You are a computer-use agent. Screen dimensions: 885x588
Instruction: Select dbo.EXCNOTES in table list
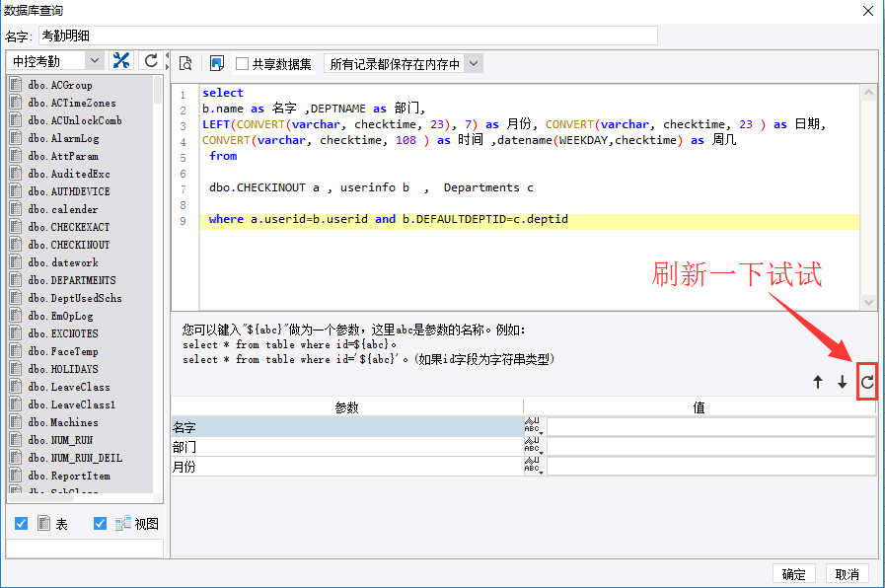(x=62, y=333)
